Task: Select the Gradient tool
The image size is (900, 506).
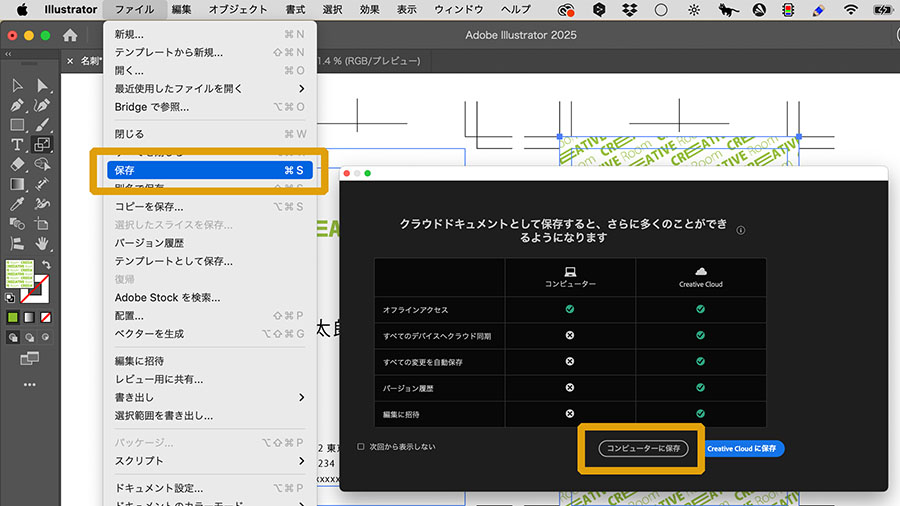Action: click(x=17, y=184)
